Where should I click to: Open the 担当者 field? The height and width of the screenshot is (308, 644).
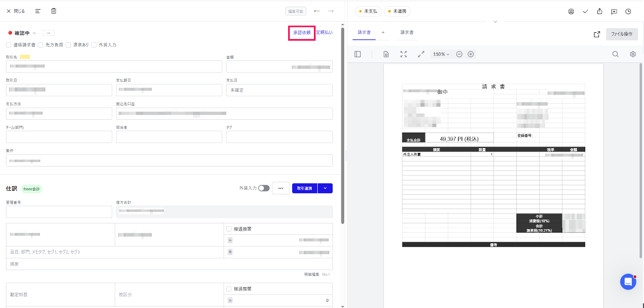pyautogui.click(x=169, y=137)
